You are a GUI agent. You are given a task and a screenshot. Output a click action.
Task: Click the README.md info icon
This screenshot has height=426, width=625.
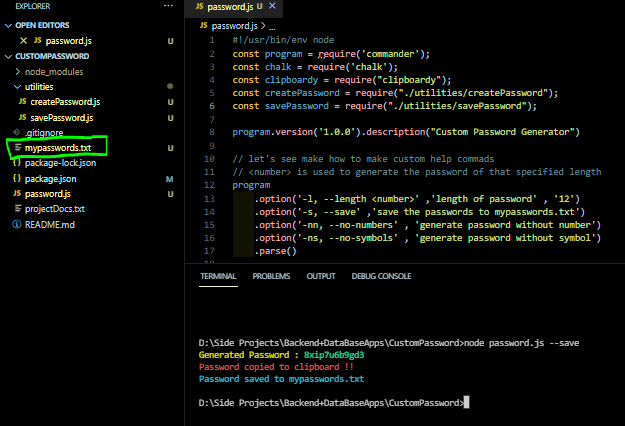(x=17, y=224)
